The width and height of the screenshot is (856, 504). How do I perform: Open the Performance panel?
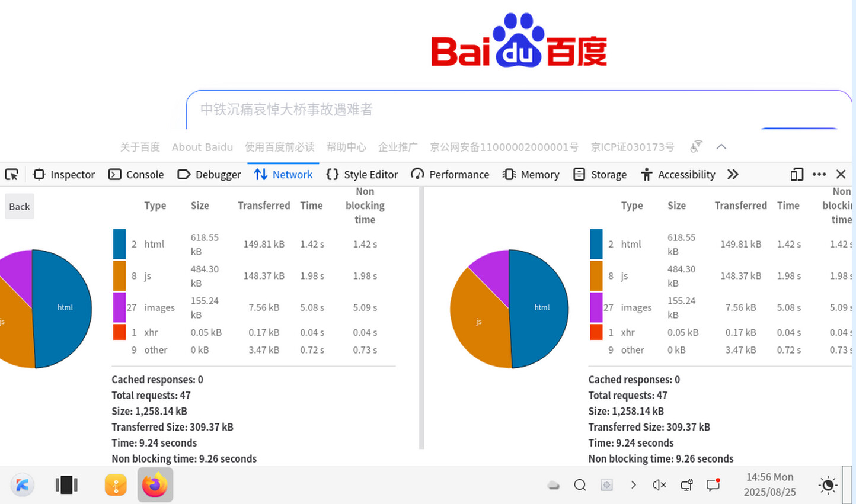(x=450, y=174)
